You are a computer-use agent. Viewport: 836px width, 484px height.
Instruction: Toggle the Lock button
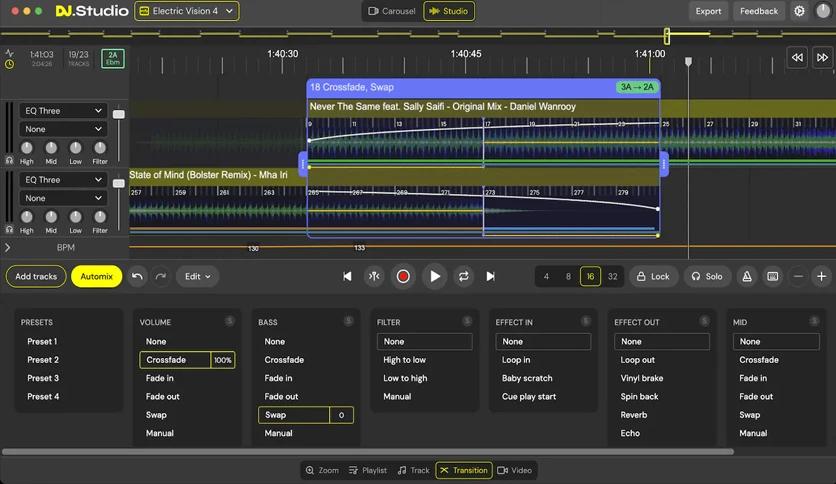pos(653,276)
